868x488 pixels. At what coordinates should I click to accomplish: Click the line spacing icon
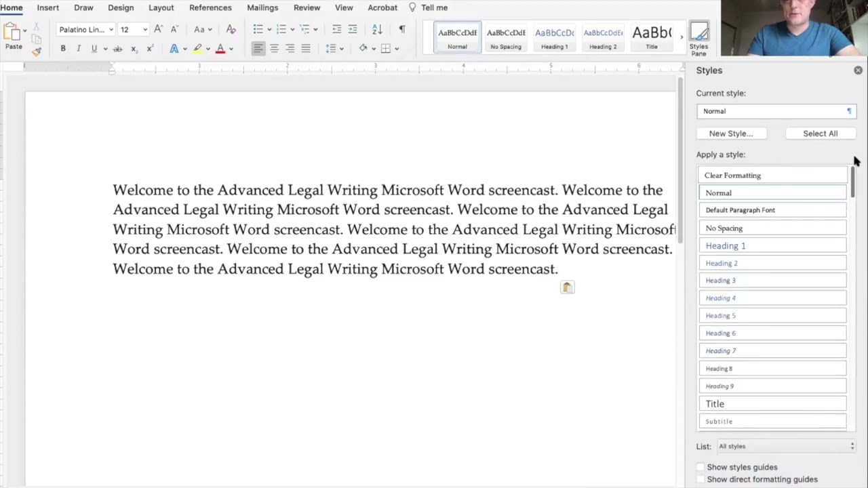click(331, 49)
